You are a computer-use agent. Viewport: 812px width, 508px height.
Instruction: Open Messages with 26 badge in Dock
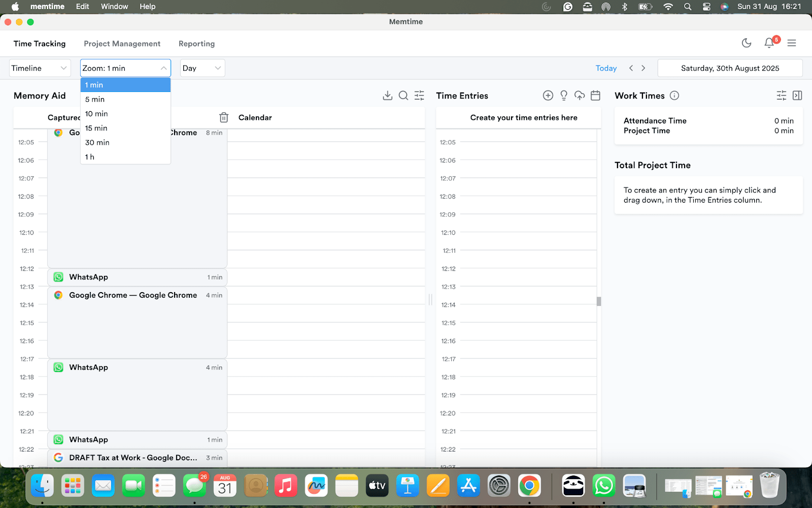tap(195, 486)
